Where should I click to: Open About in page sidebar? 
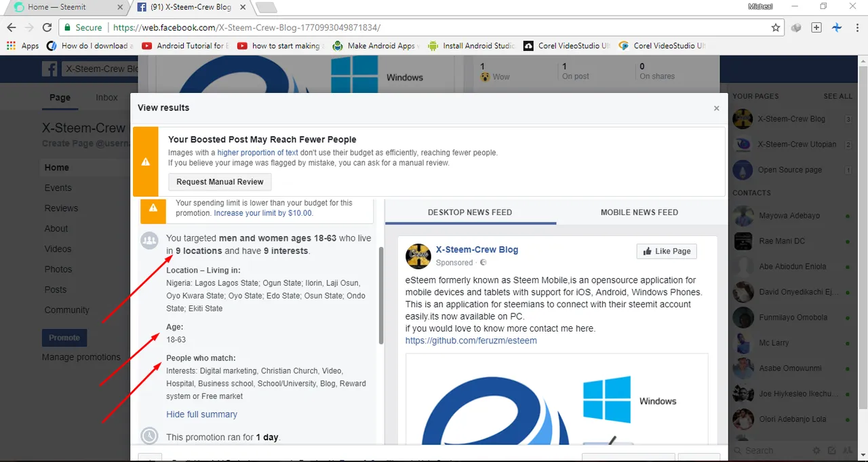click(56, 229)
